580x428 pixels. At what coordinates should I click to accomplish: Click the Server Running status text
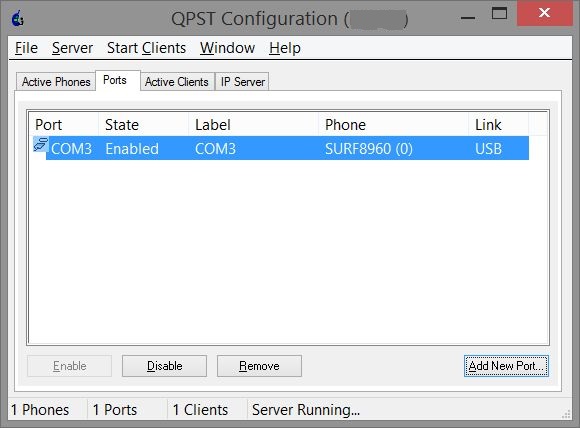(x=306, y=410)
